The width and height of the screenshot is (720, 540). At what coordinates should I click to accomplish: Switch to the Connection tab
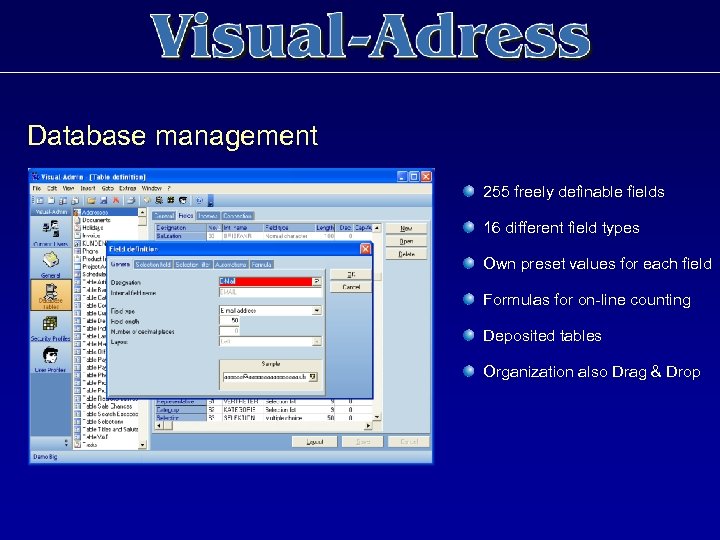[x=237, y=216]
